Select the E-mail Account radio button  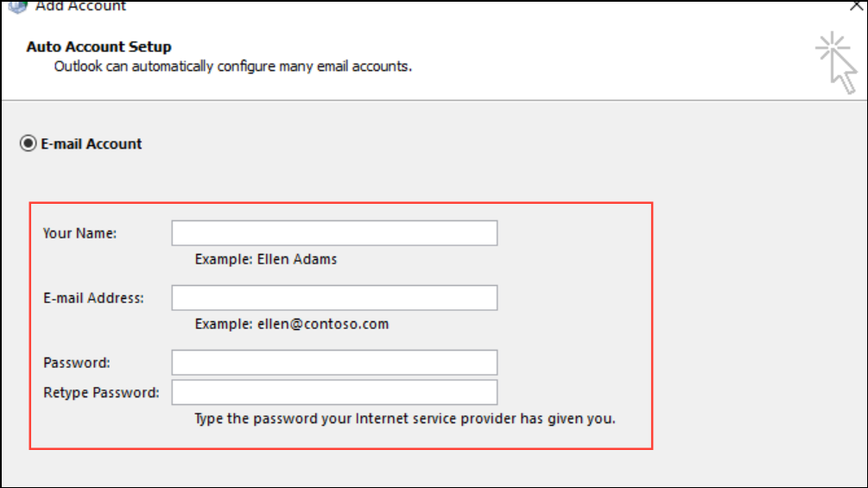pyautogui.click(x=29, y=144)
